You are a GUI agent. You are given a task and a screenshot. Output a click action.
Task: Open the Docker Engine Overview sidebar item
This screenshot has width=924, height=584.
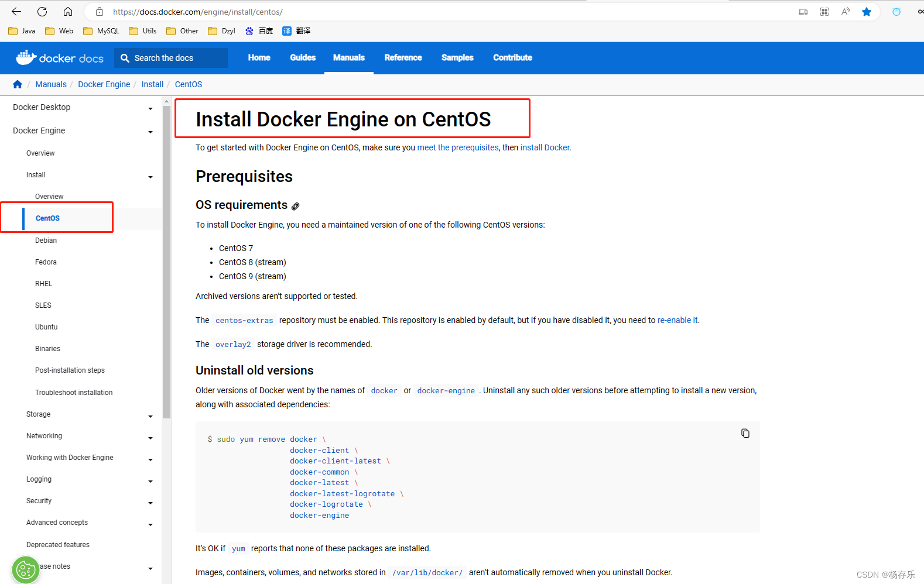tap(40, 153)
